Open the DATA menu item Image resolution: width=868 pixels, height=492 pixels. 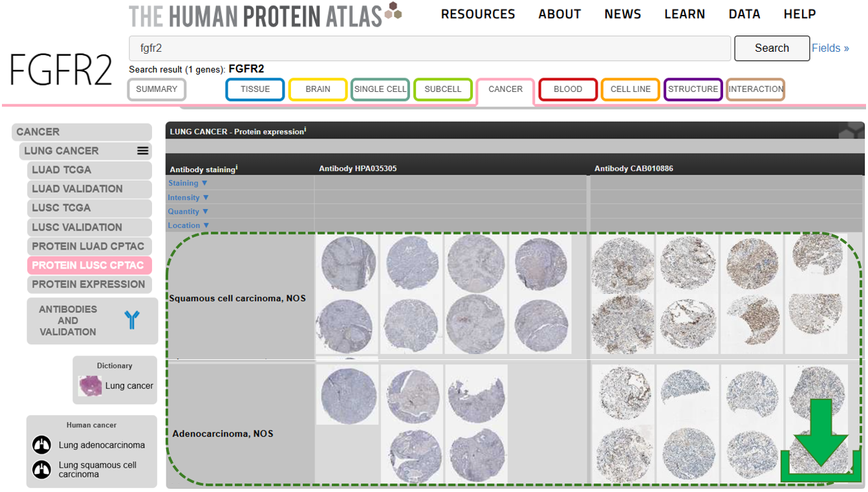[744, 14]
